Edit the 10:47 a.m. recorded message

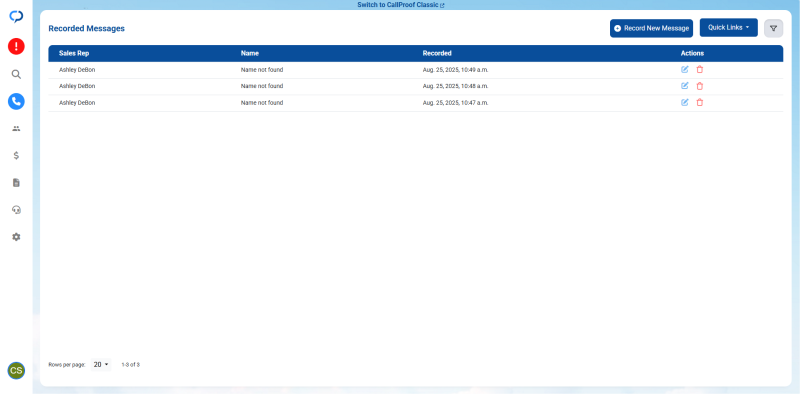click(x=685, y=102)
